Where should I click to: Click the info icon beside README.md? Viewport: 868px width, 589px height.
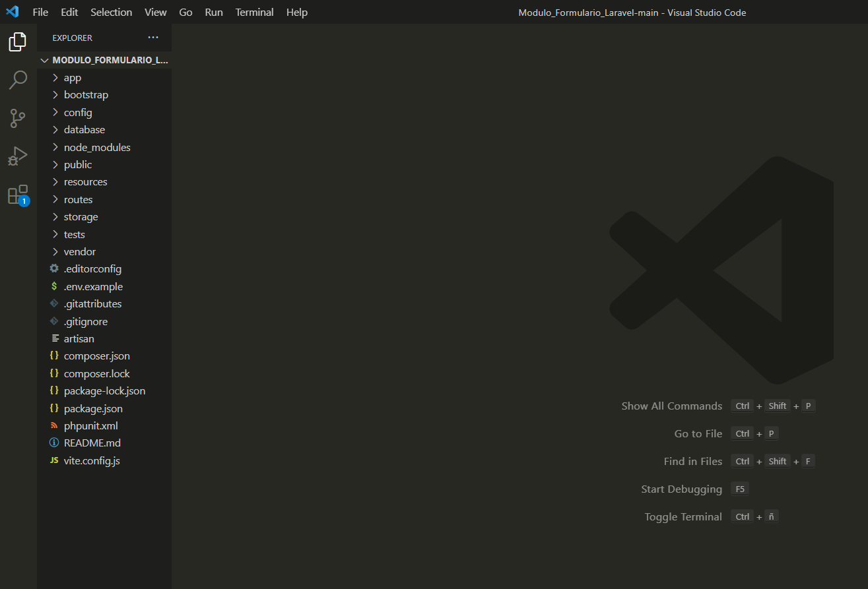tap(54, 443)
